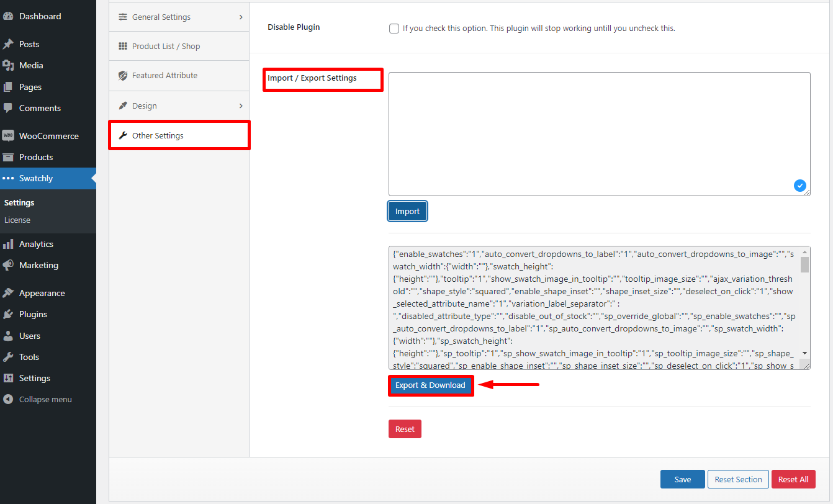Click the Analytics bar chart icon
The height and width of the screenshot is (504, 833).
coord(8,244)
